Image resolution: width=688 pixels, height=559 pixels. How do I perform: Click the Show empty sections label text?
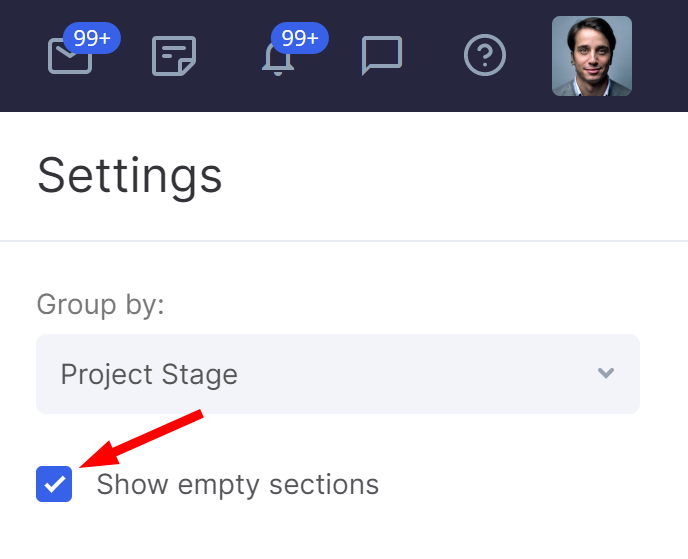coord(238,485)
